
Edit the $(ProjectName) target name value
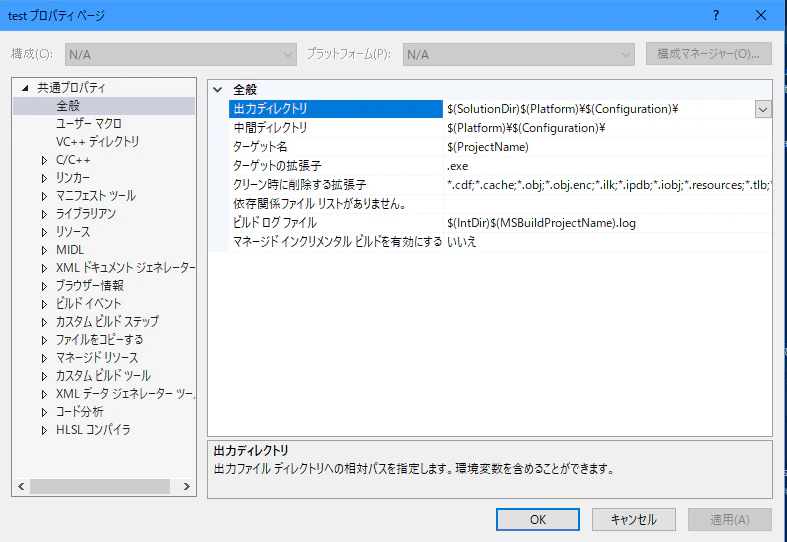pos(607,147)
